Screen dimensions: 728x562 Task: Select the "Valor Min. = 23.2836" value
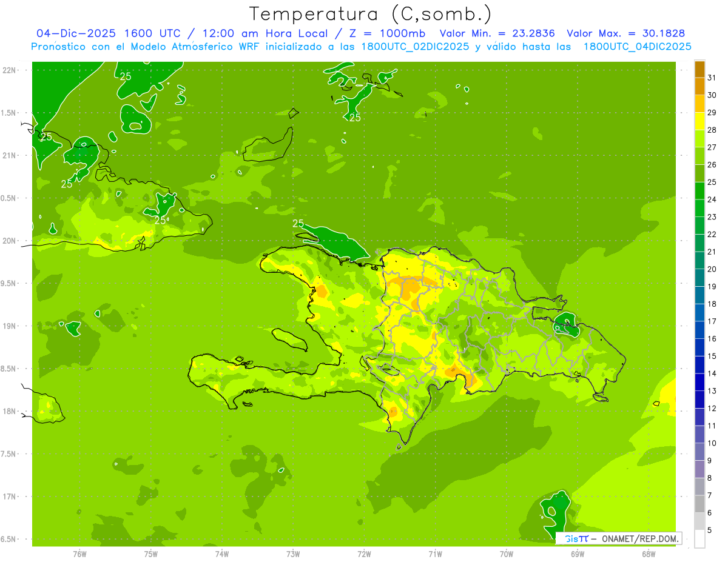coord(497,33)
